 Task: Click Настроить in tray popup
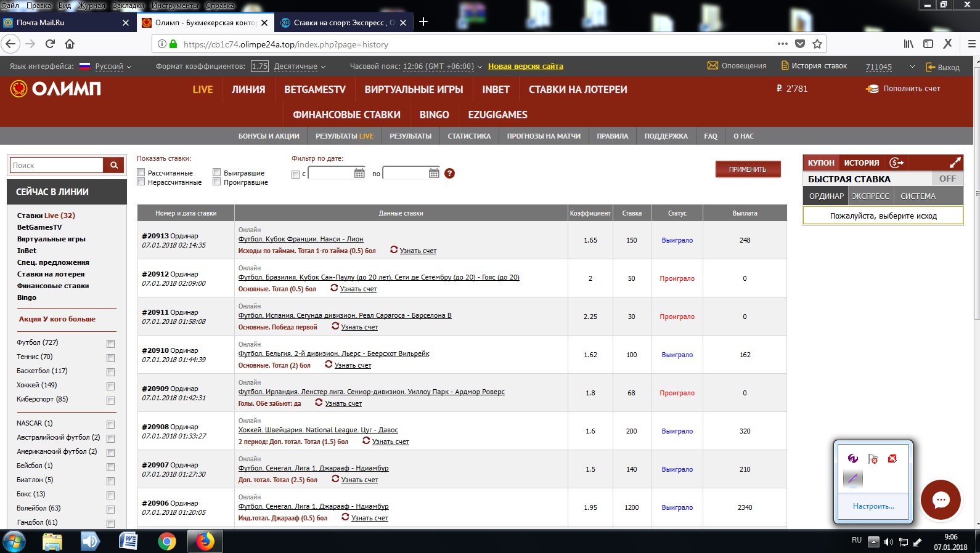coord(873,506)
